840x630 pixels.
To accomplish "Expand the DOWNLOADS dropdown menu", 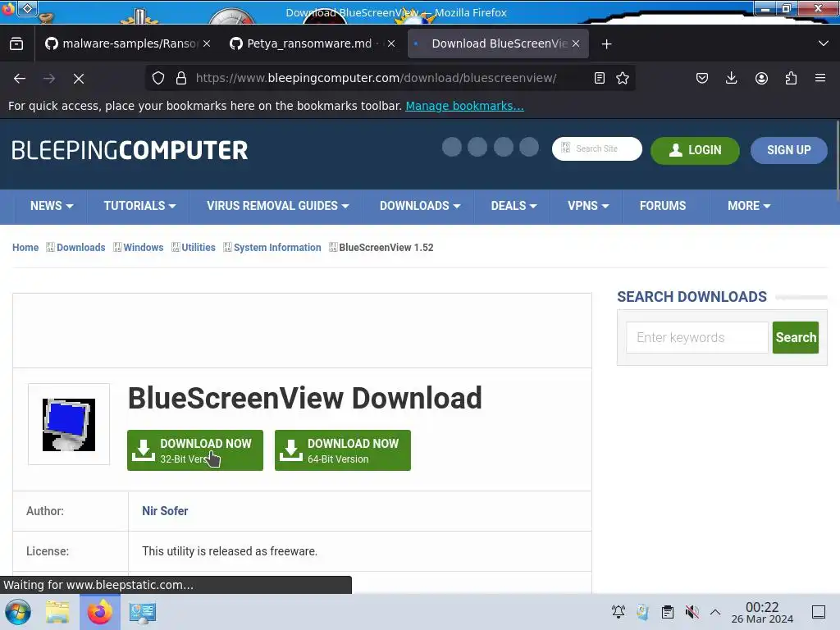I will (x=419, y=206).
